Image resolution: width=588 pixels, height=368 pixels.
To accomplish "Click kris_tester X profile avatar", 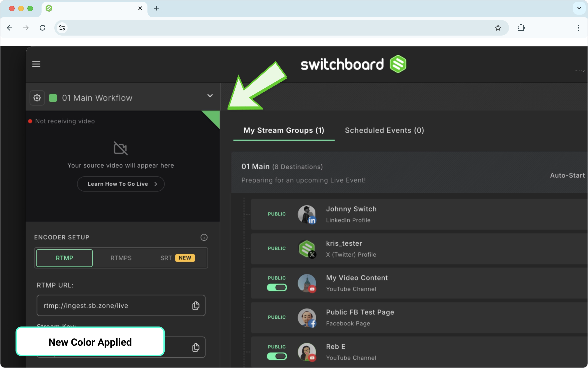I will tap(307, 249).
